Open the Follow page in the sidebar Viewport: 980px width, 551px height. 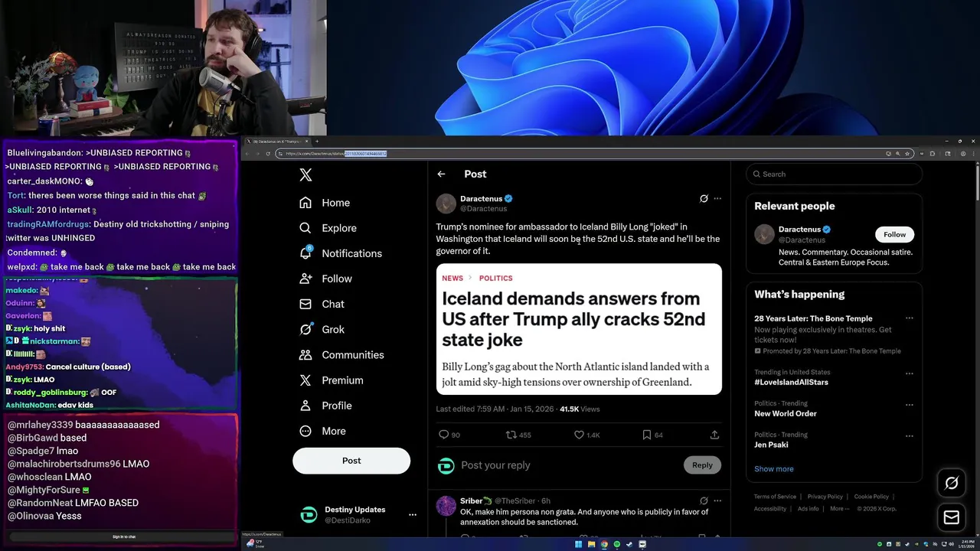click(325, 279)
